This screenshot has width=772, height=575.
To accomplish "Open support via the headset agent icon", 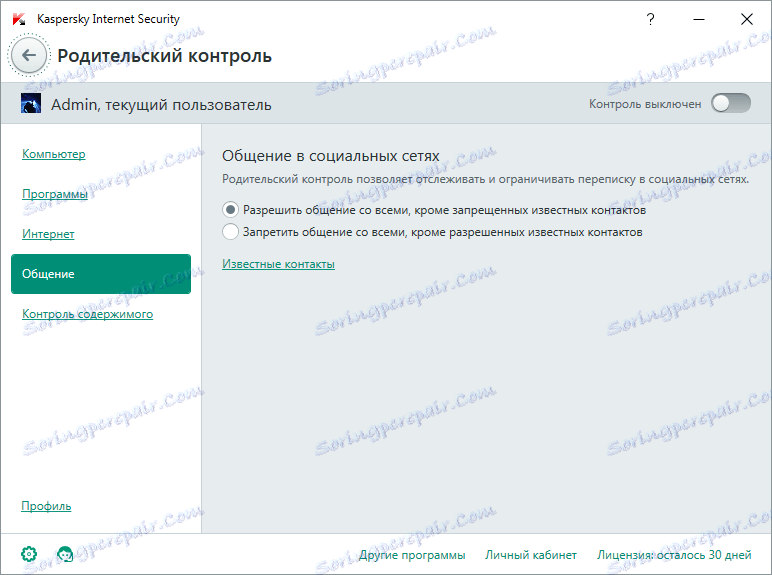I will pos(65,554).
